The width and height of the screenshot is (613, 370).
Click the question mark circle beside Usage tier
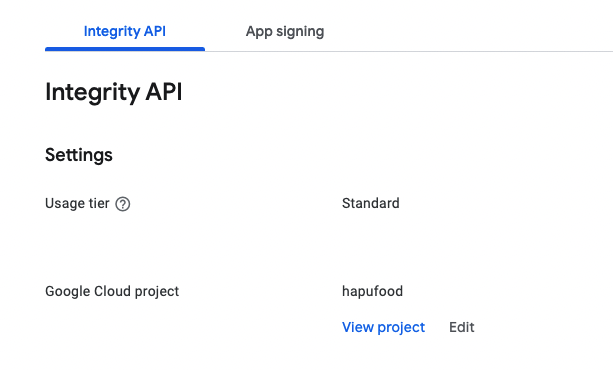coord(123,204)
